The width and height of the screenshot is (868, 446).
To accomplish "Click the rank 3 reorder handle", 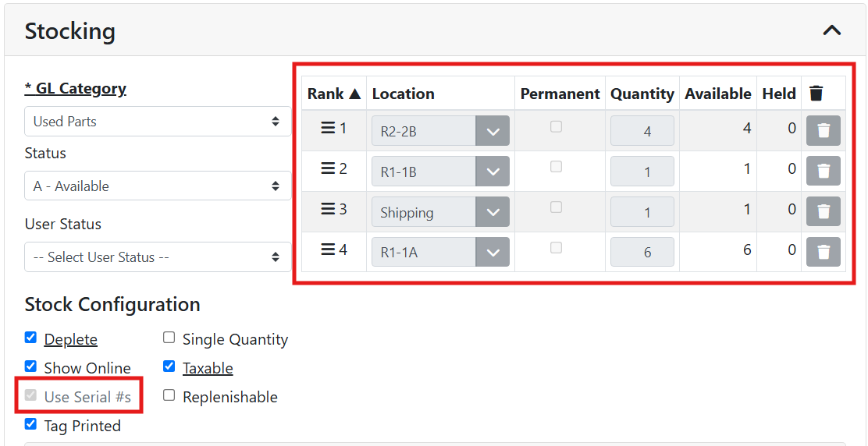I will (x=328, y=210).
